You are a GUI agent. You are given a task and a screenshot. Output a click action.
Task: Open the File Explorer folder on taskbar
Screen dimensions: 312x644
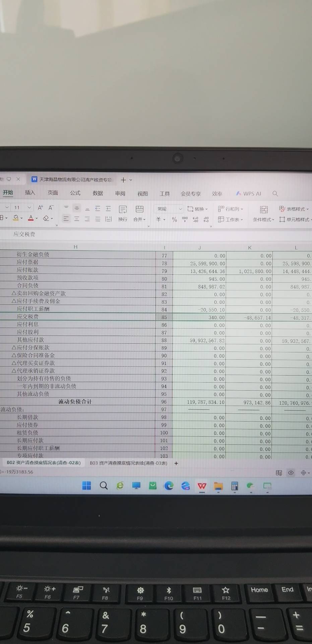click(x=219, y=486)
